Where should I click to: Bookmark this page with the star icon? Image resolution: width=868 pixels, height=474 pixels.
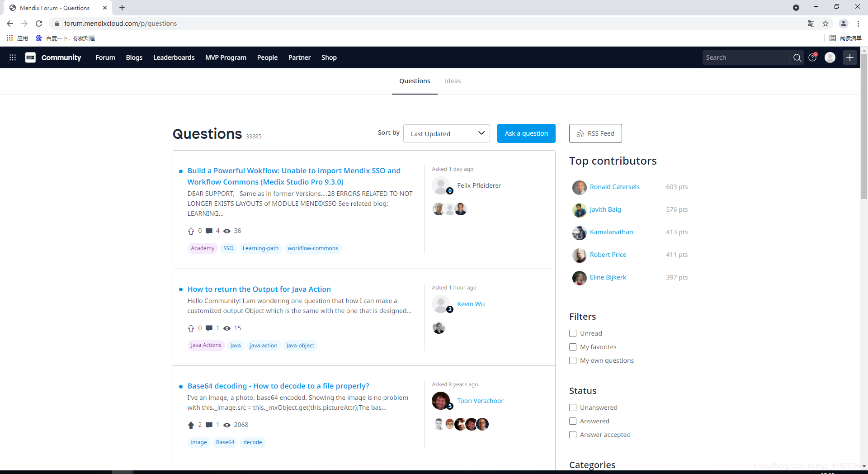pyautogui.click(x=826, y=24)
